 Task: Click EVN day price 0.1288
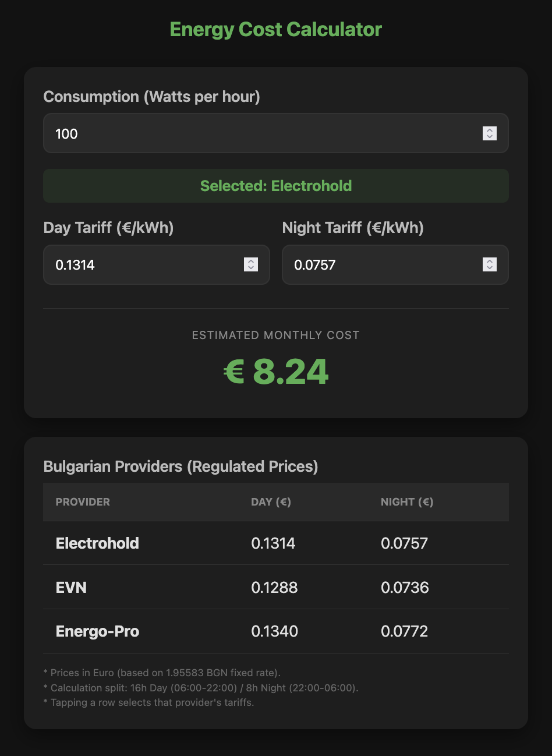pyautogui.click(x=274, y=588)
